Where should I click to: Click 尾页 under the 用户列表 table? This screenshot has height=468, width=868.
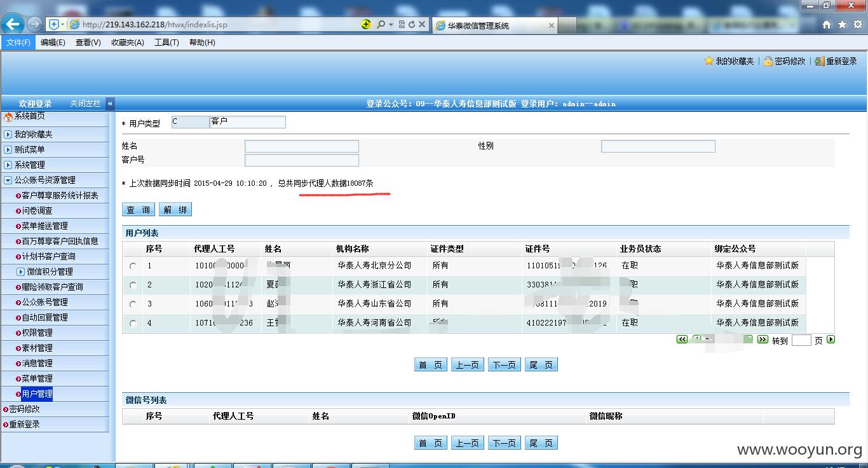point(541,365)
